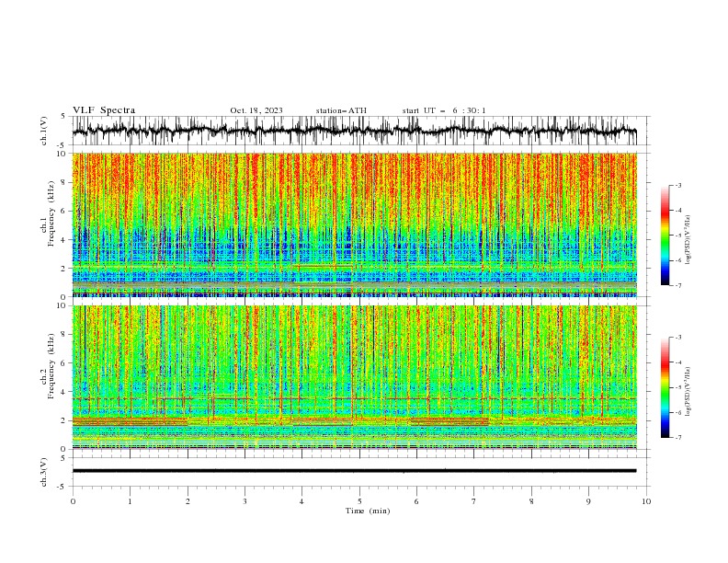The height and width of the screenshot is (563, 728).
Task: Click the time axis tick label 1
Action: pyautogui.click(x=130, y=501)
